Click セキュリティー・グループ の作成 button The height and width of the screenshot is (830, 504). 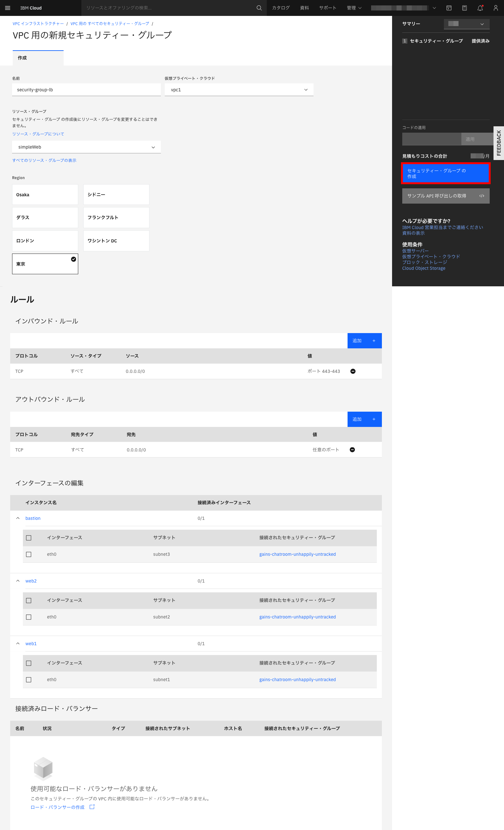coord(446,173)
